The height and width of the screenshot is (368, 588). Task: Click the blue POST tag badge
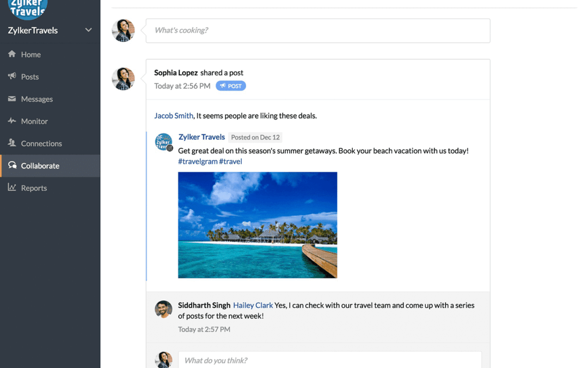[x=231, y=86]
